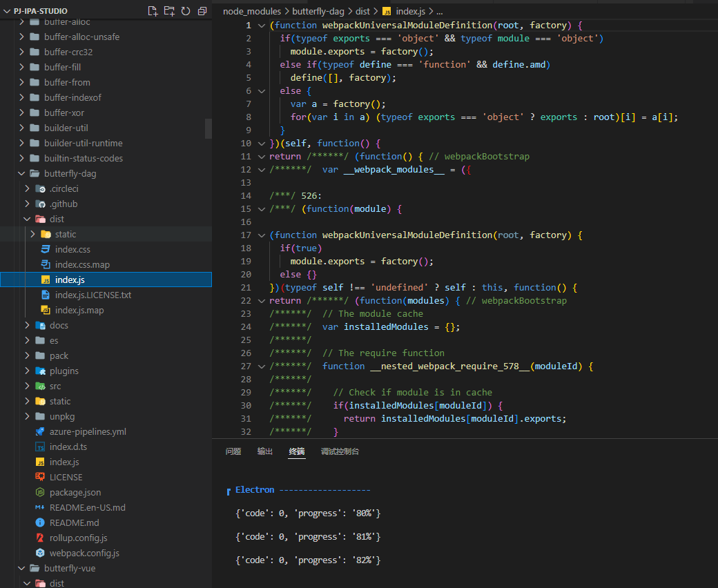Expand the builder-util-runtime folder
The image size is (718, 588).
click(x=21, y=143)
